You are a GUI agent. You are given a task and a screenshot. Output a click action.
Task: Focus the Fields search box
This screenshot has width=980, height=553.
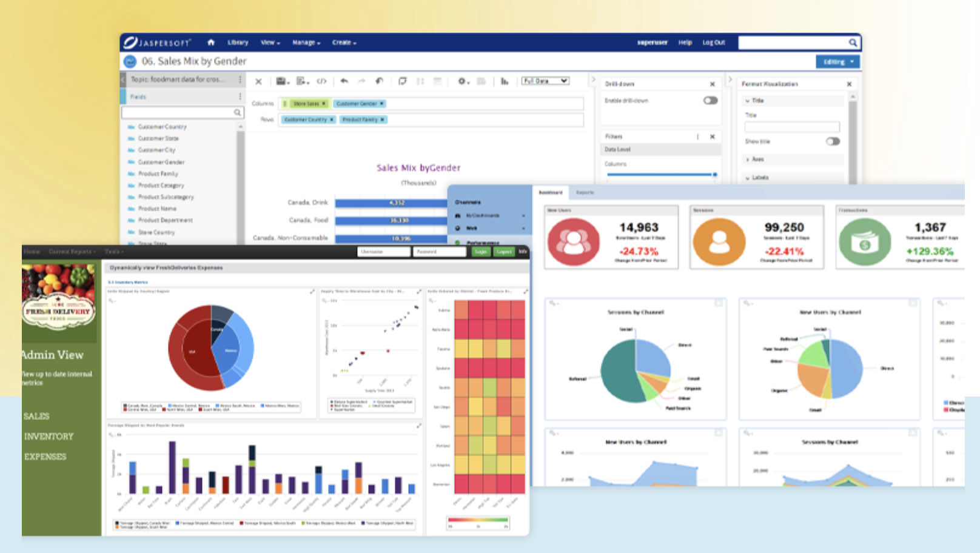click(x=182, y=113)
